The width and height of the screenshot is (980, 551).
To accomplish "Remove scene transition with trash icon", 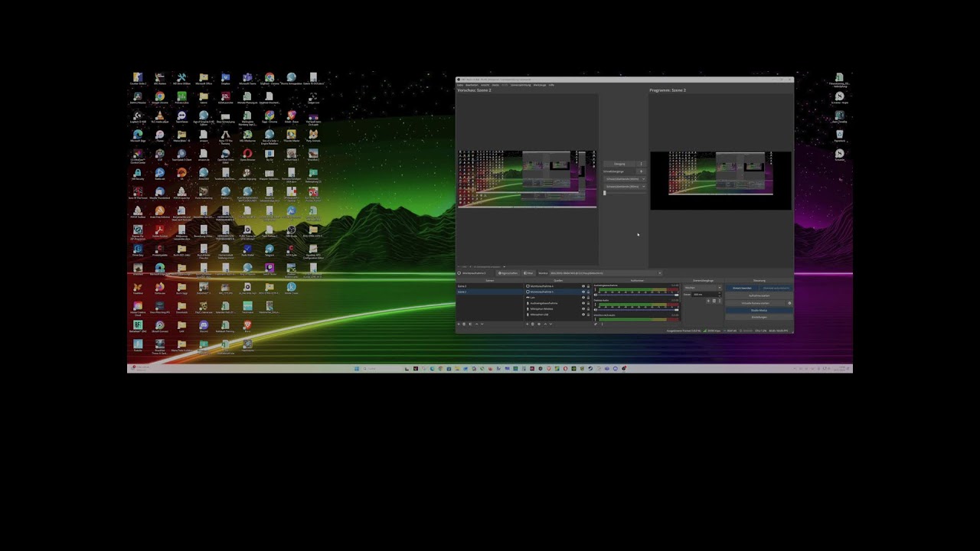I will 714,301.
